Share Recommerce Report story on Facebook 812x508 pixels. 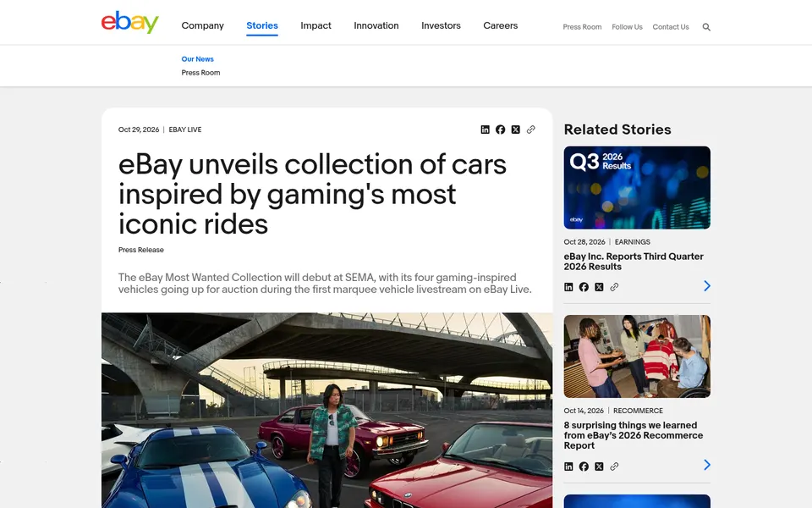click(584, 467)
